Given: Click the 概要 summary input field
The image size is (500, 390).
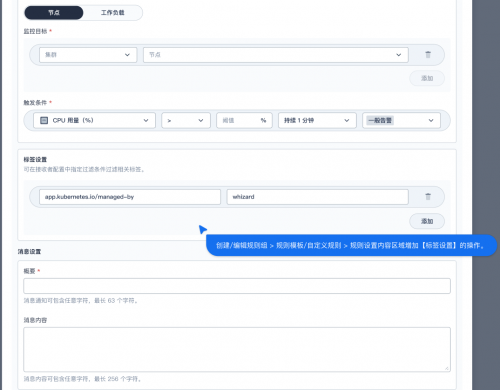Looking at the screenshot, I should (x=237, y=286).
